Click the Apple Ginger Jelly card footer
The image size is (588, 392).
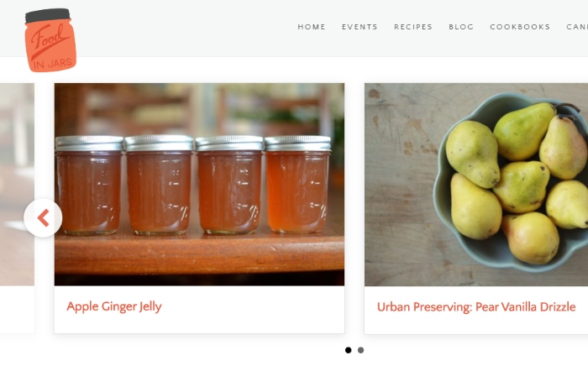199,310
